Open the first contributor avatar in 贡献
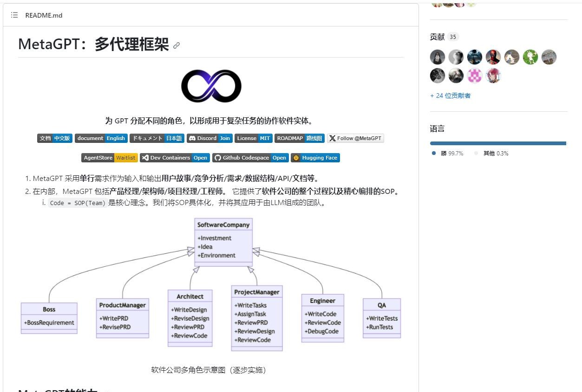The width and height of the screenshot is (582, 392). click(438, 57)
